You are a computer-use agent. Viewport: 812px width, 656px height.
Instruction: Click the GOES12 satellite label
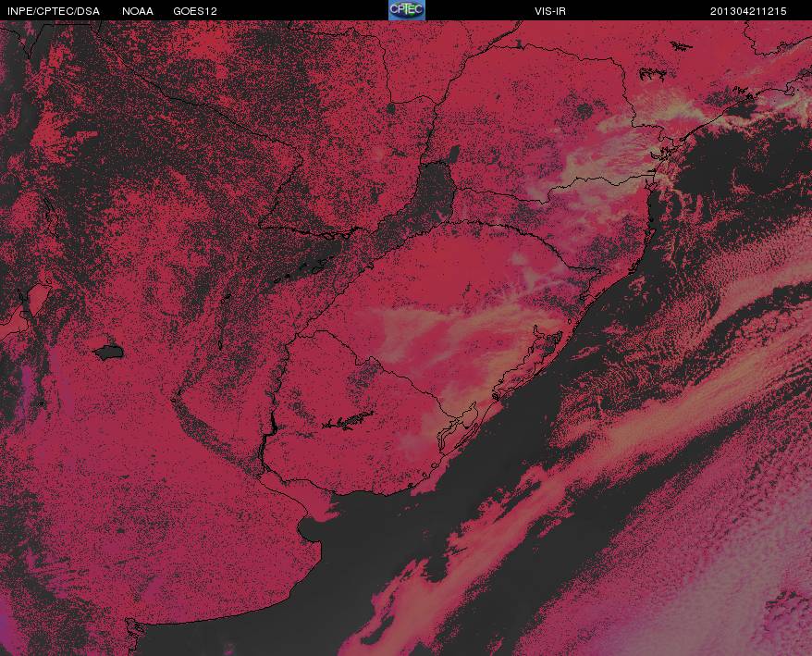click(195, 11)
